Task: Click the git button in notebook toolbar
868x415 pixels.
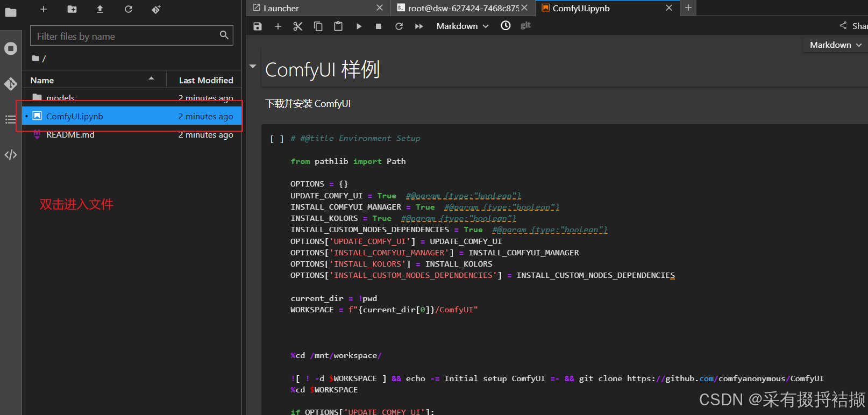Action: [x=525, y=25]
